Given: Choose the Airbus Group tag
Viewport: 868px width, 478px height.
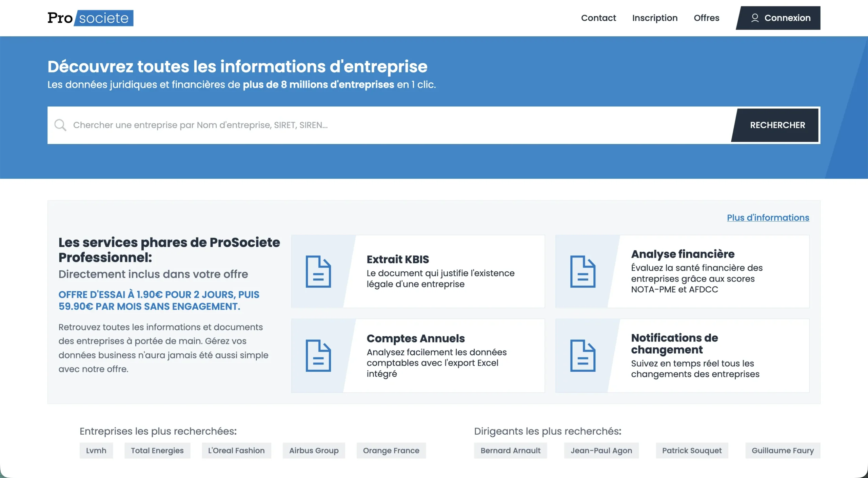Looking at the screenshot, I should pos(314,451).
